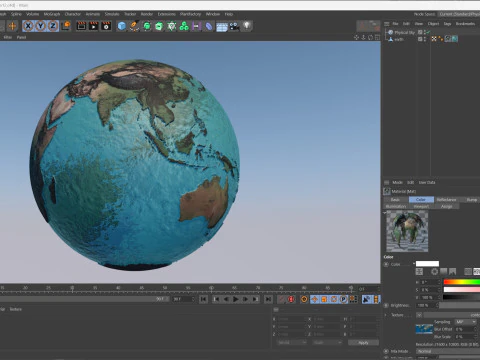480x360 pixels.
Task: Adjust the pink Saturation slider
Action: (x=462, y=290)
